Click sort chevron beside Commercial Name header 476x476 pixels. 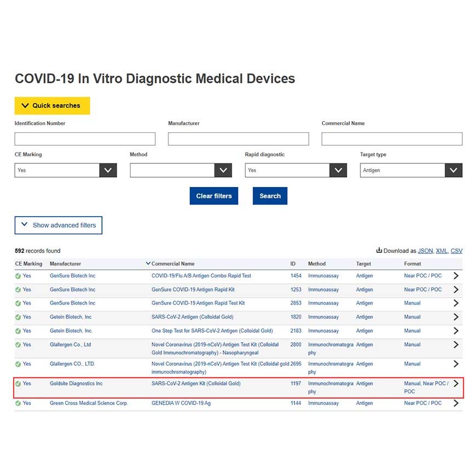point(148,263)
